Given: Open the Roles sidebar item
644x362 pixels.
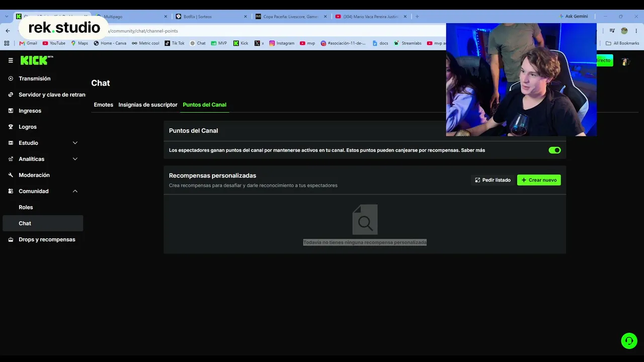Looking at the screenshot, I should click(43, 207).
